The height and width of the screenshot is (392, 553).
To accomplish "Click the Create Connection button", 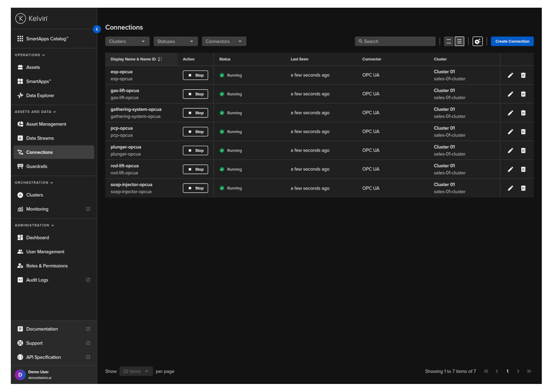I will coord(512,41).
